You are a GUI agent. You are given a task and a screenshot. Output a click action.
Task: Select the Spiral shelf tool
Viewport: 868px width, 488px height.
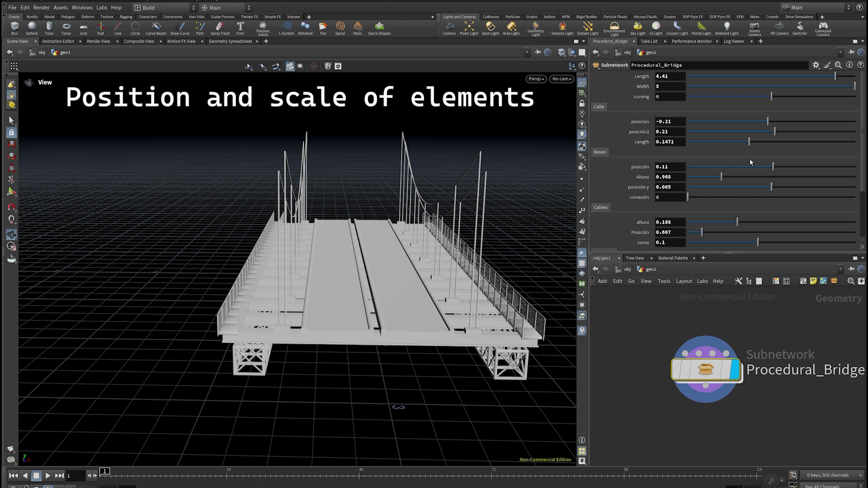point(340,28)
